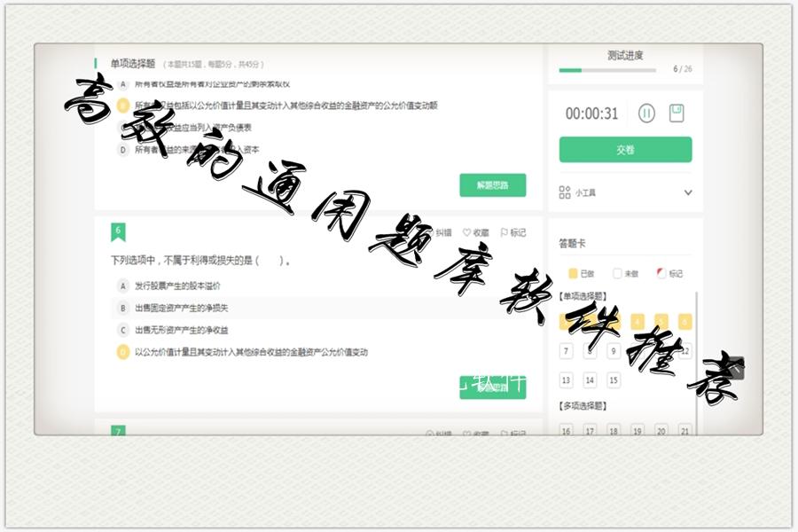Click the 交卷 submit button
Image resolution: width=798 pixels, height=532 pixels.
point(624,149)
